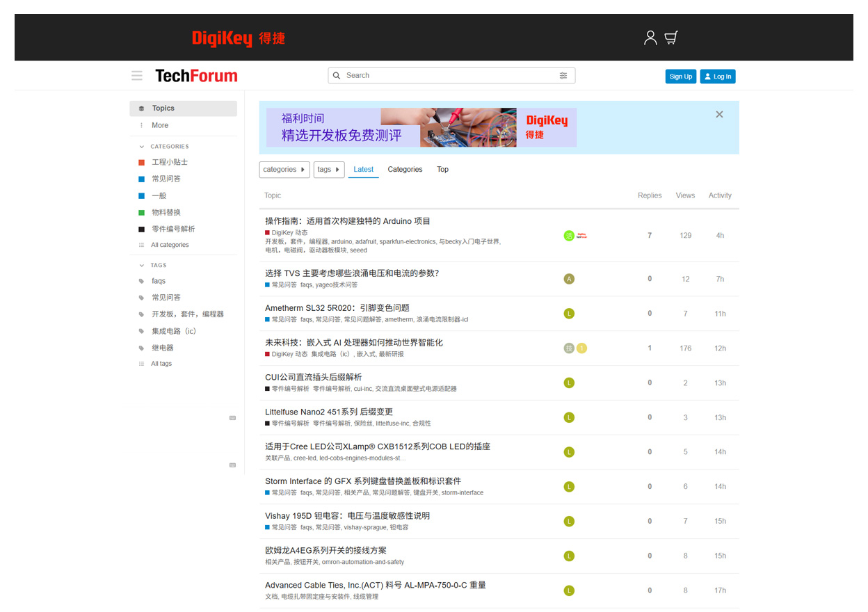Dismiss the promotional banner
This screenshot has width=868, height=612.
click(719, 115)
